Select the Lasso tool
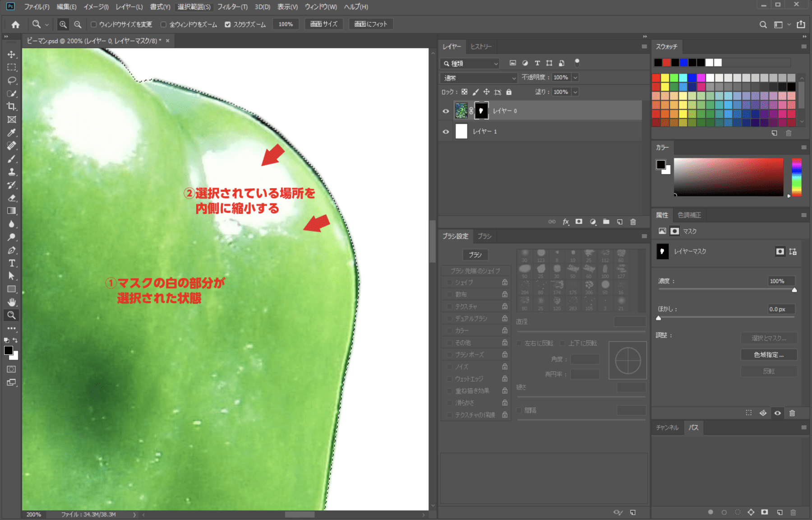 (x=12, y=80)
